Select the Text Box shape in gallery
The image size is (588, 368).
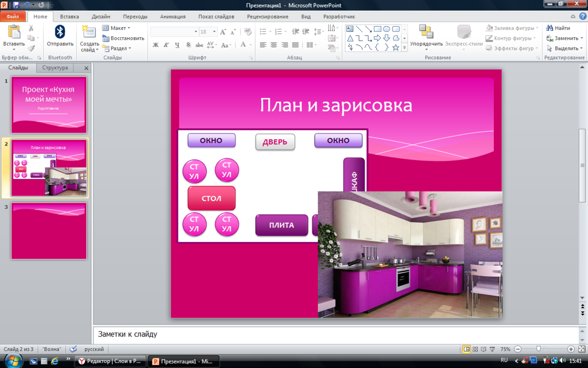[x=350, y=29]
